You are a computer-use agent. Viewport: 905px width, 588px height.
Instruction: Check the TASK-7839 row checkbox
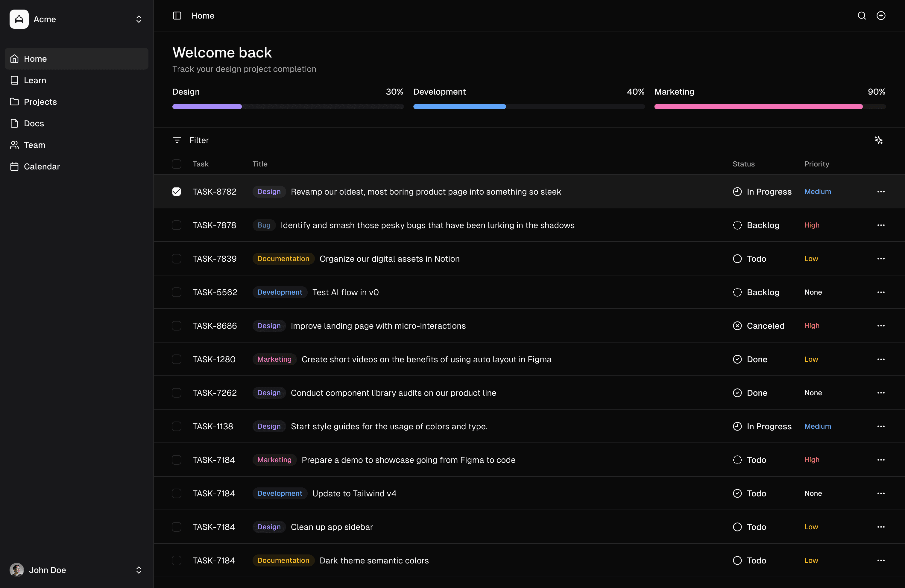177,259
